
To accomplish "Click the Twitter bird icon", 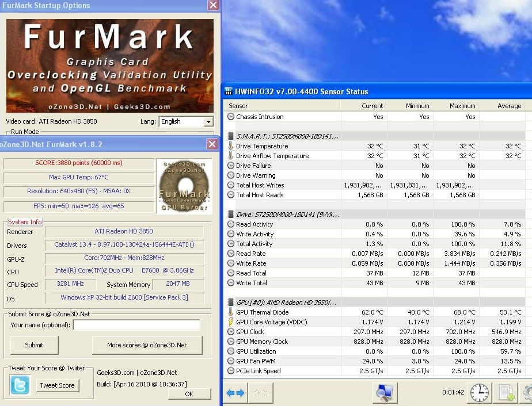I will pyautogui.click(x=20, y=385).
